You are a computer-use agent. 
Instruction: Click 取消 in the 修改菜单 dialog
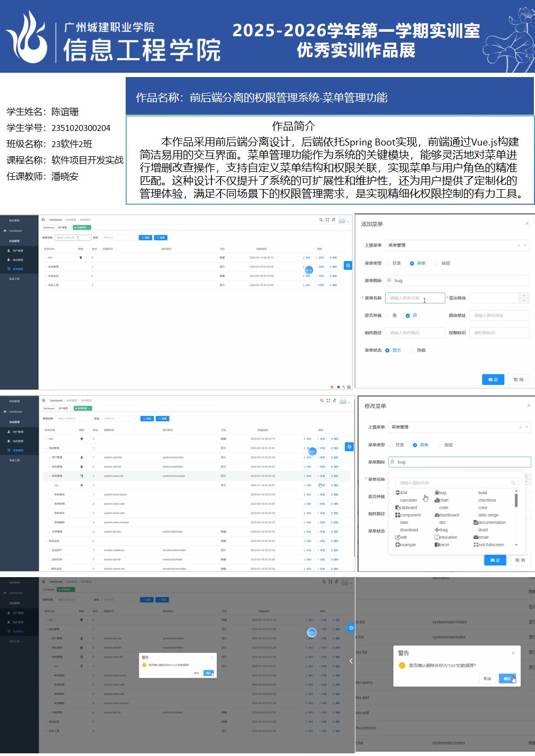click(x=520, y=560)
